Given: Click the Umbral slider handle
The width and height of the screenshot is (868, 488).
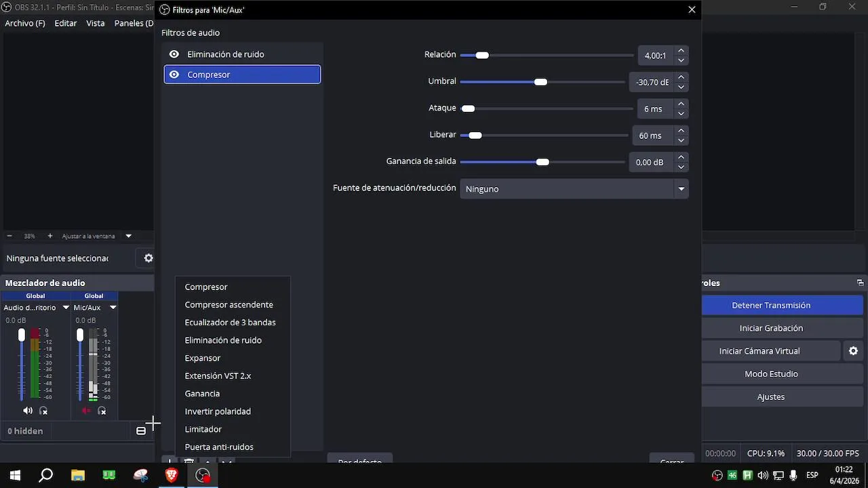Looking at the screenshot, I should point(540,82).
